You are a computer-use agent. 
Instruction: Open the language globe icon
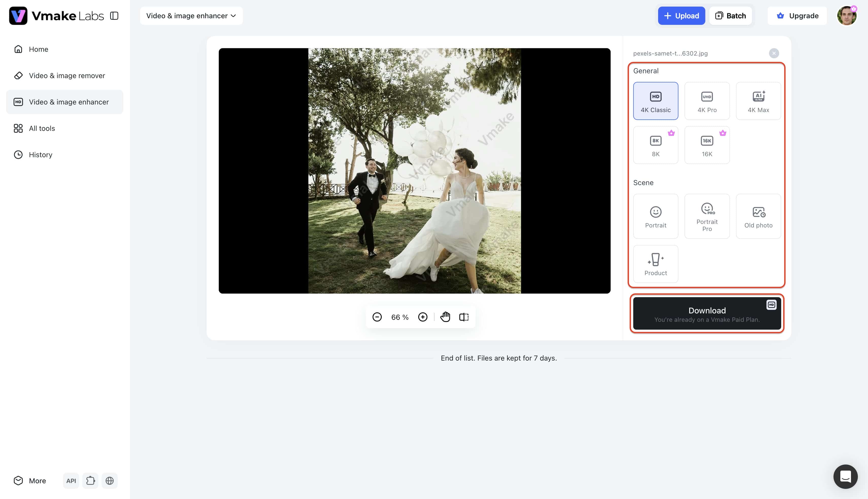(x=109, y=480)
